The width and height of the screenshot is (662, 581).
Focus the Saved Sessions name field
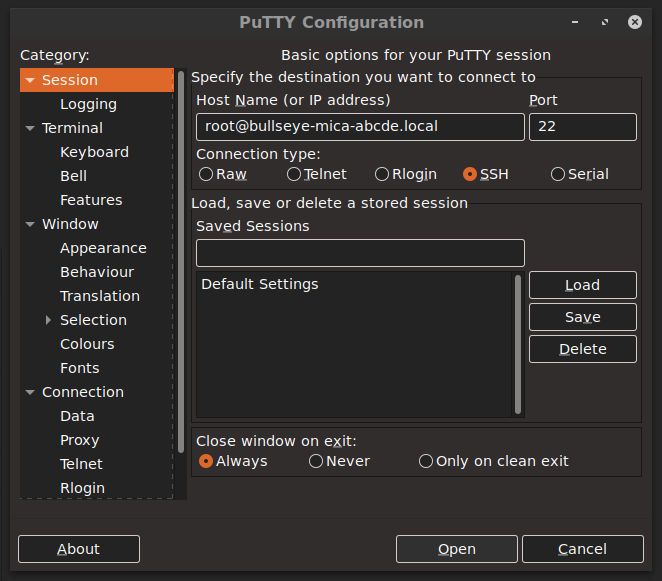(x=360, y=253)
